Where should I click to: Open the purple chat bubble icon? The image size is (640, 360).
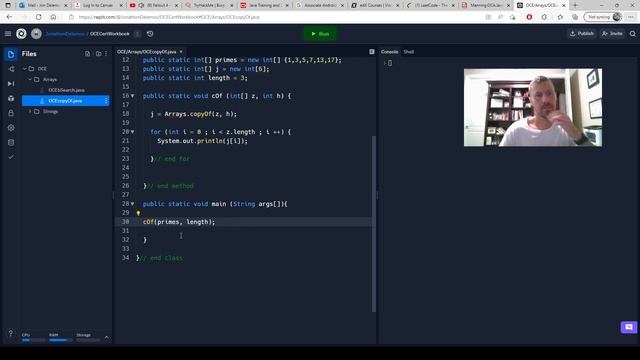629,327
